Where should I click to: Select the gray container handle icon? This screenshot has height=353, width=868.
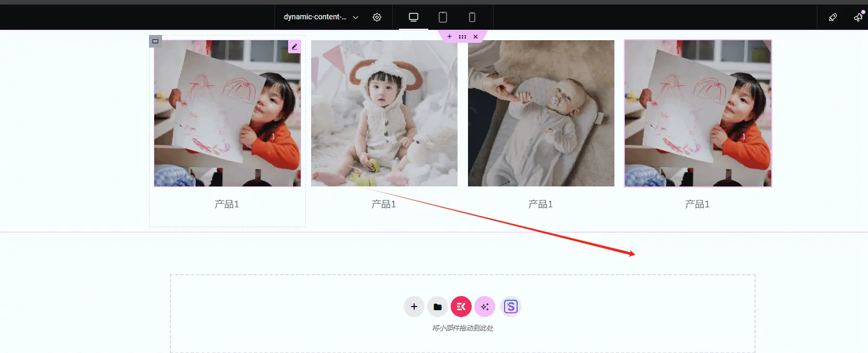point(155,41)
